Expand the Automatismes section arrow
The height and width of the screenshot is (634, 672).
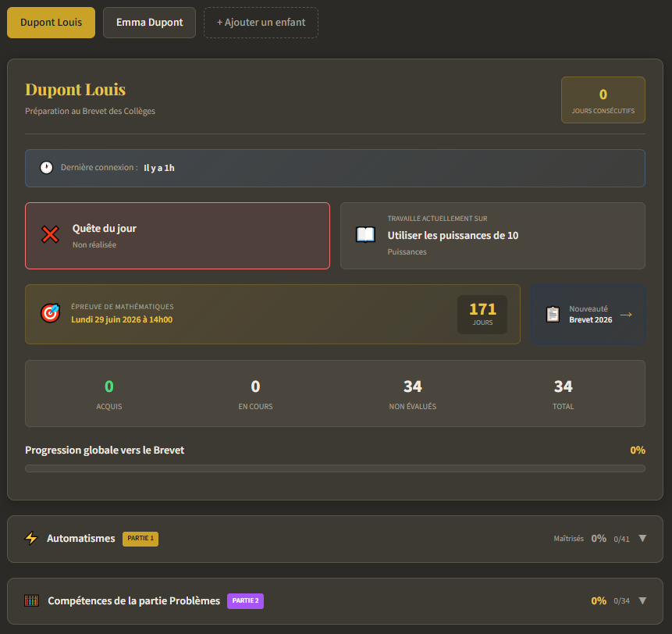click(x=642, y=539)
